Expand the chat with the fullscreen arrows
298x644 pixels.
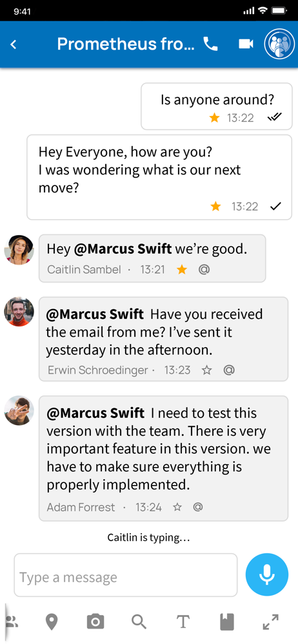point(270,622)
